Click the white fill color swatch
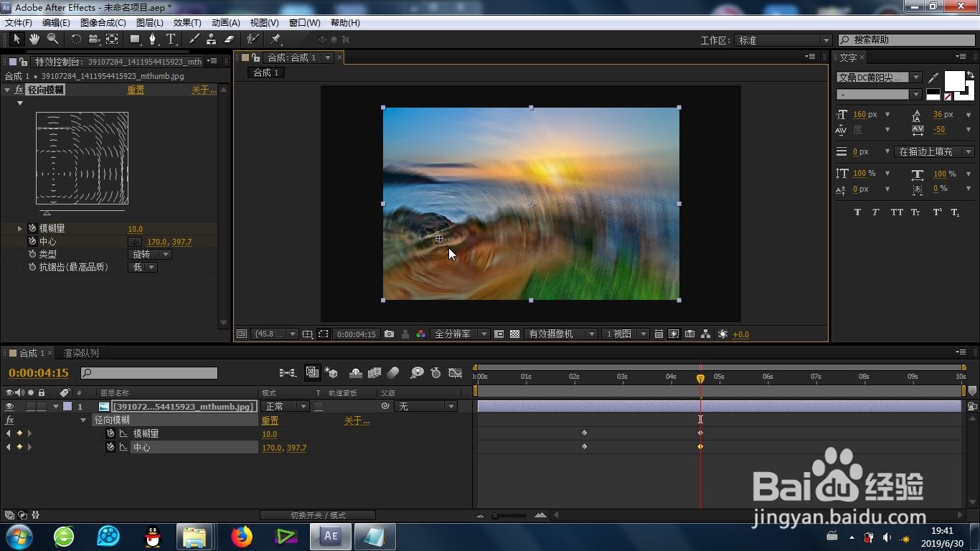The width and height of the screenshot is (980, 551). pyautogui.click(x=954, y=81)
